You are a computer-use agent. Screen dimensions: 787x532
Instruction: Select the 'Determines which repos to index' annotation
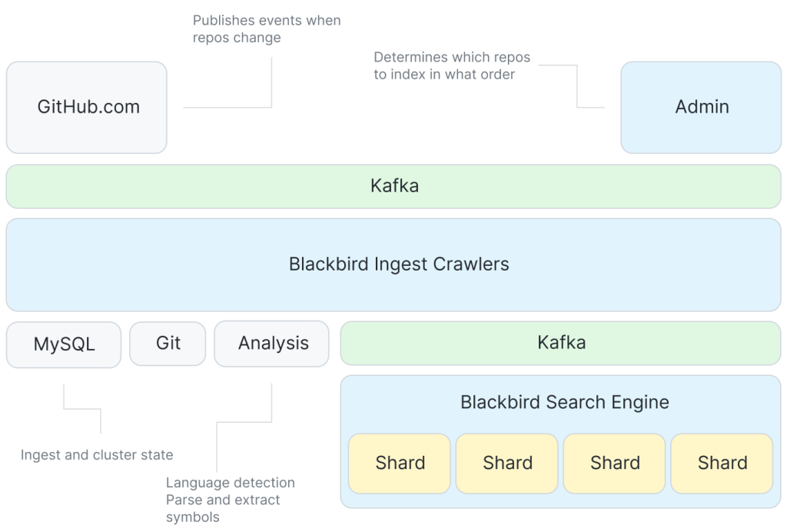451,66
